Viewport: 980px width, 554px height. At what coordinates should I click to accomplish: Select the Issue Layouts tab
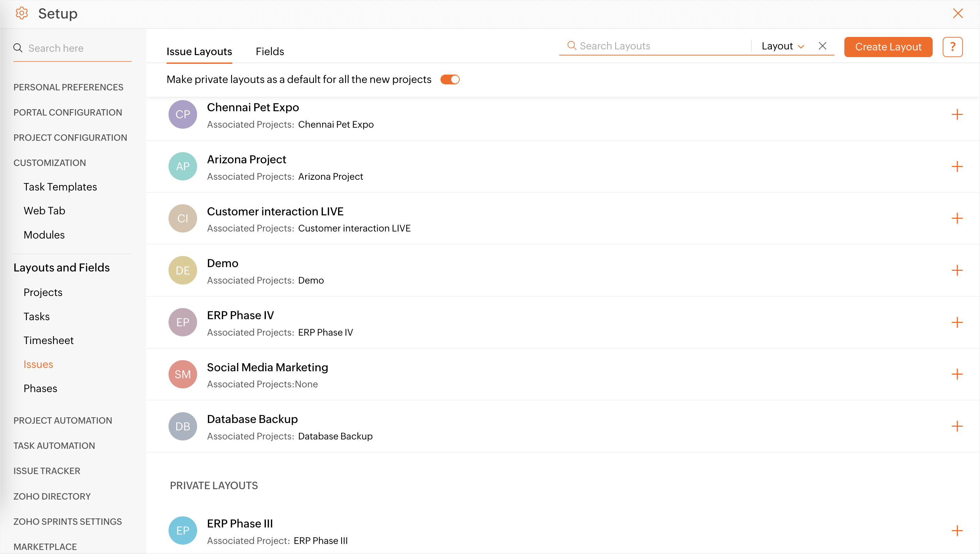point(199,51)
